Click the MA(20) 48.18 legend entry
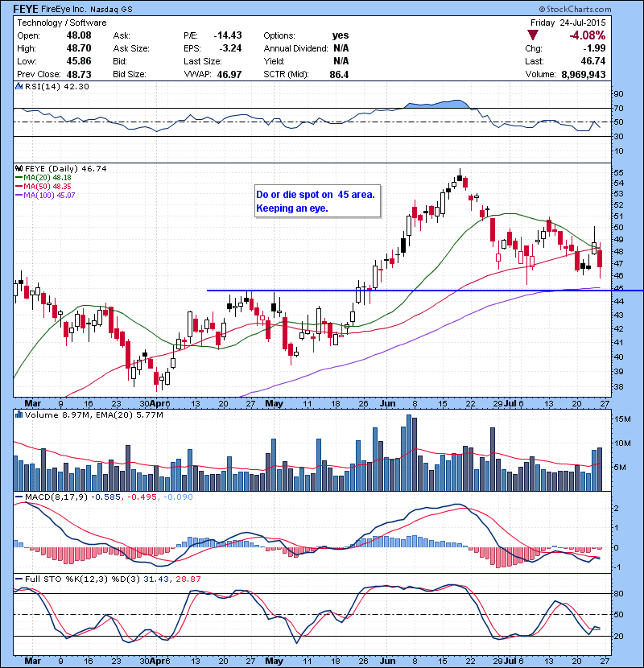 [43, 178]
